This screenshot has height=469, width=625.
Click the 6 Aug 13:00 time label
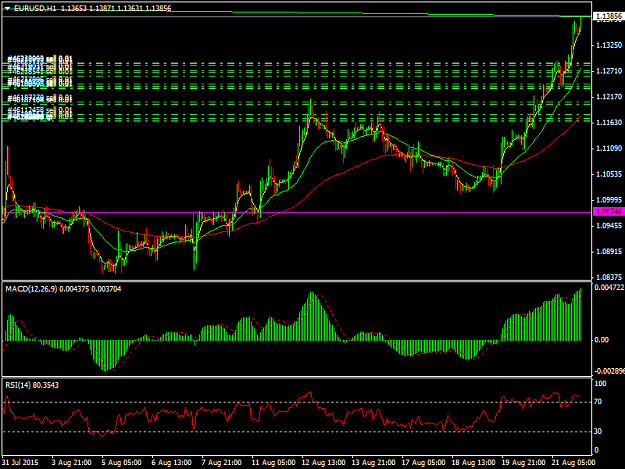pos(171,463)
